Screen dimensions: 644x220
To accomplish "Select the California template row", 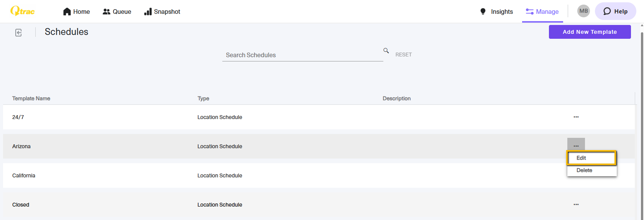I will [x=319, y=175].
